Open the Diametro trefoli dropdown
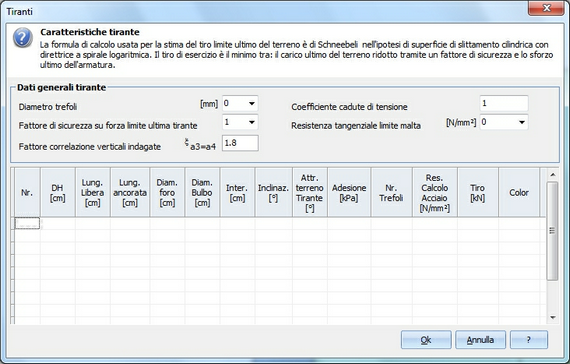This screenshot has height=364, width=570. 252,104
